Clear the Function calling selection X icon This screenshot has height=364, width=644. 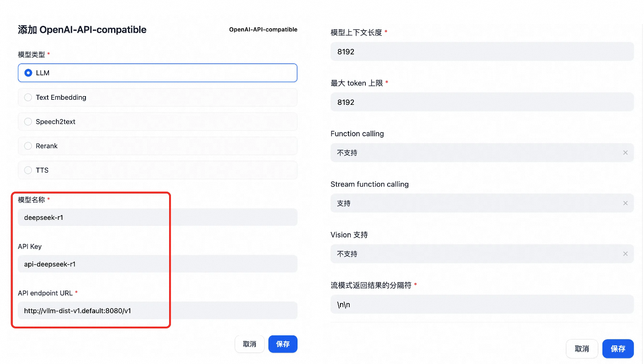[x=626, y=152]
